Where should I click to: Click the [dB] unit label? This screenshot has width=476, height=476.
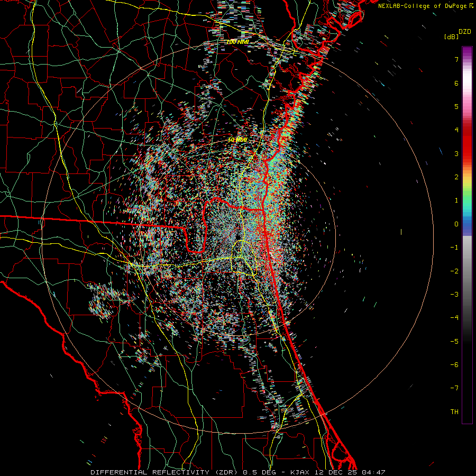point(451,36)
